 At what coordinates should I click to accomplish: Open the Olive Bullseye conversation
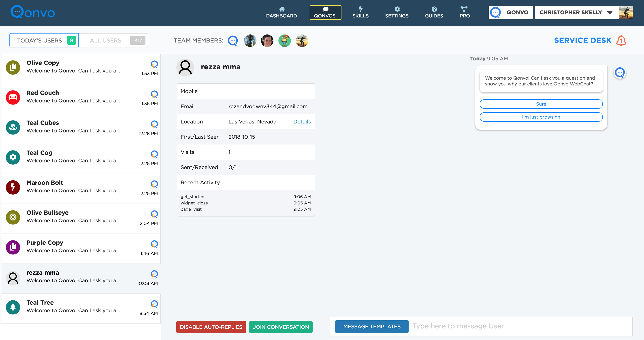tap(81, 219)
